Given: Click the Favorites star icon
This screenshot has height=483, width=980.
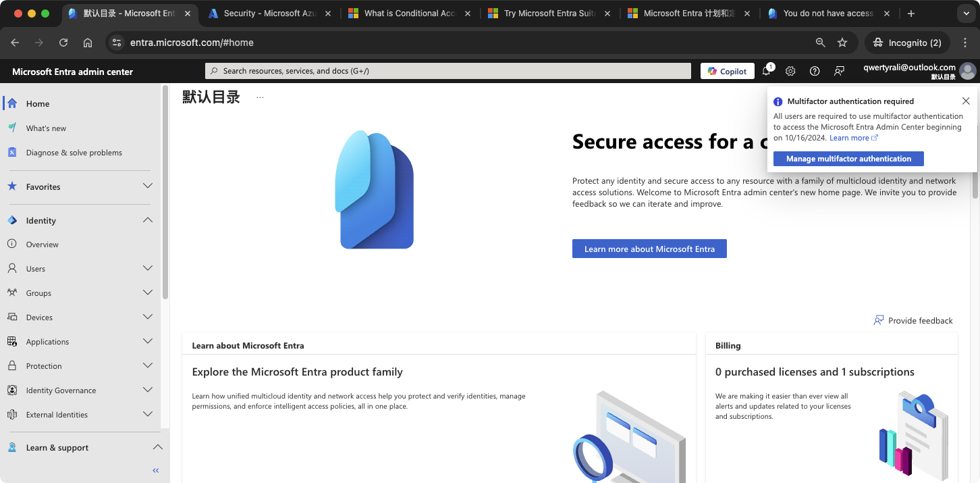Looking at the screenshot, I should click(12, 186).
